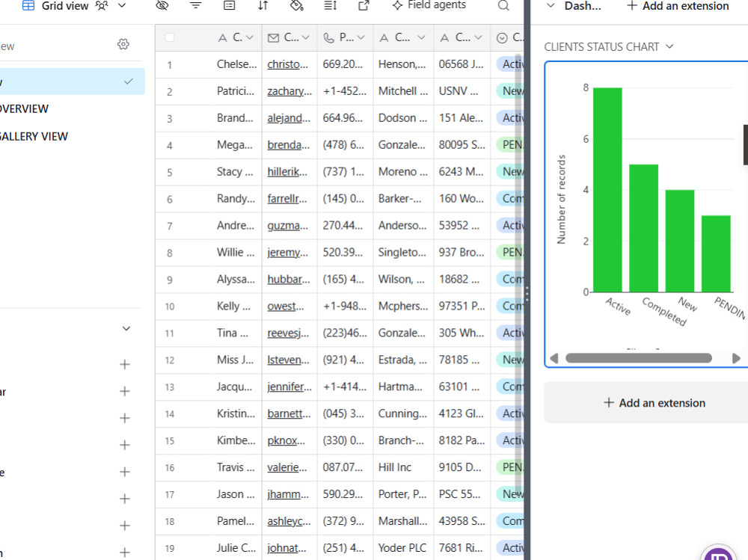Click the third plus icon in sidebar
The height and width of the screenshot is (560, 748).
[124, 419]
